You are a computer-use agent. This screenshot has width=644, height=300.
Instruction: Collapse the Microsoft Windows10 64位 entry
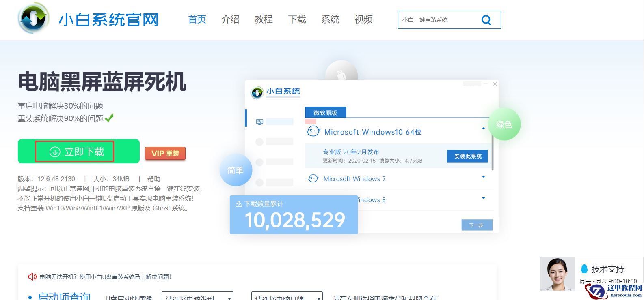click(x=483, y=129)
